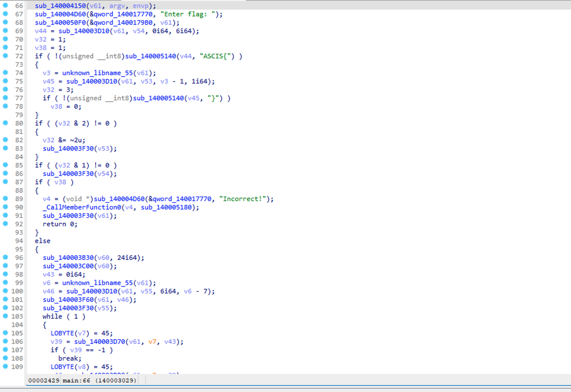Jump to sub_1400050F0 call
571x392 pixels.
pyautogui.click(x=60, y=22)
